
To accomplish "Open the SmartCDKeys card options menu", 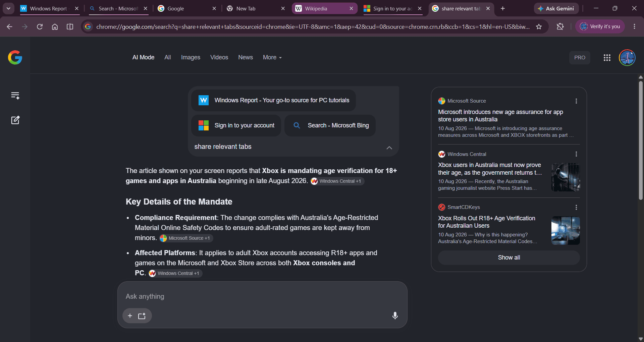I will pyautogui.click(x=576, y=207).
